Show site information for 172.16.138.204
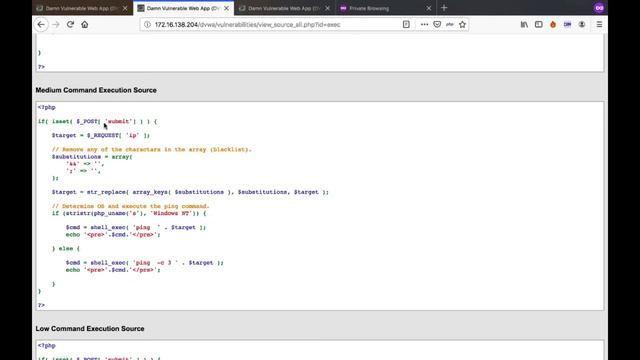The height and width of the screenshot is (360, 640). pyautogui.click(x=147, y=24)
